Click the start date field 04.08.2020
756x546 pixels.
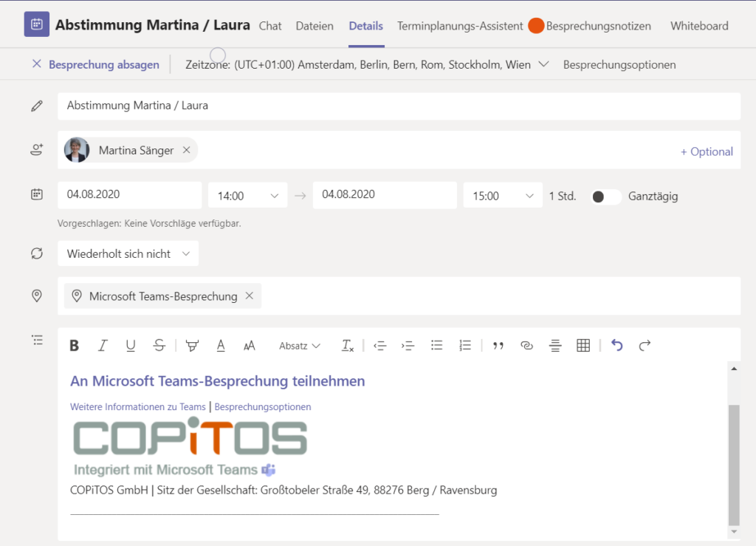130,195
